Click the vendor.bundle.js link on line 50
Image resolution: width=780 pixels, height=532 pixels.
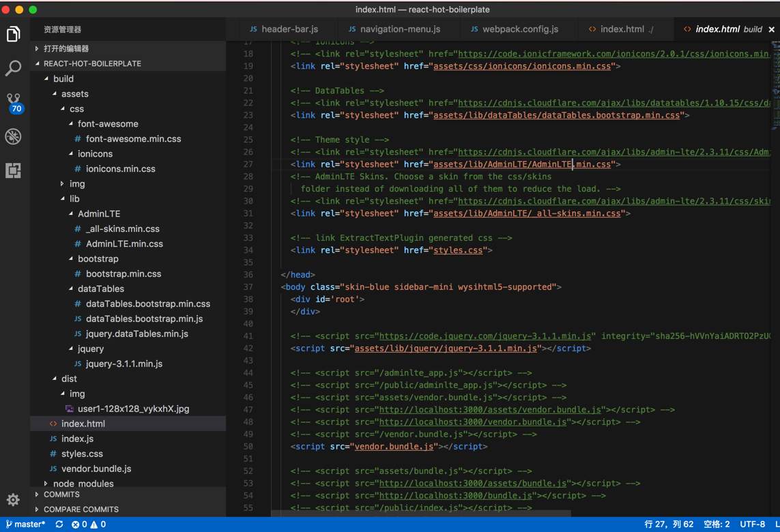[x=394, y=447]
